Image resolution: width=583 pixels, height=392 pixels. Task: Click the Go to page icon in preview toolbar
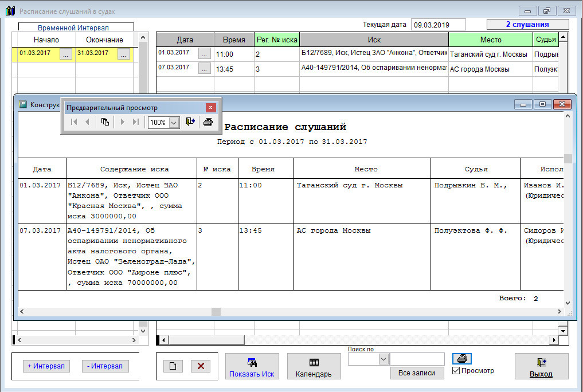[x=105, y=122]
